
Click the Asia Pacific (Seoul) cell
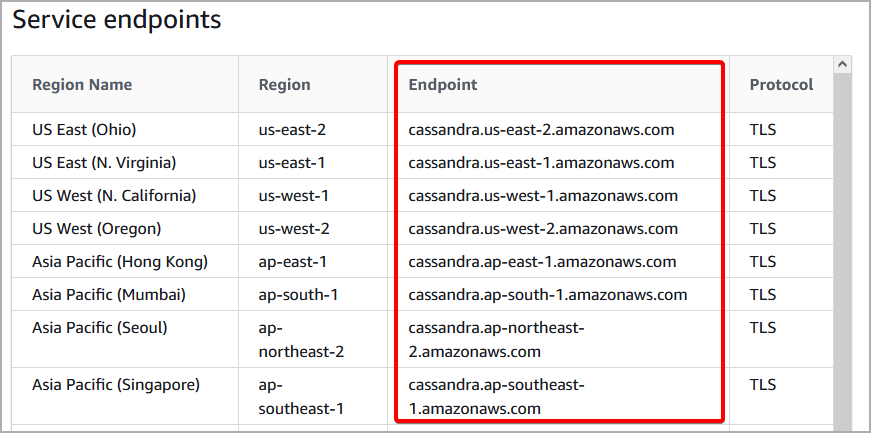click(x=99, y=327)
